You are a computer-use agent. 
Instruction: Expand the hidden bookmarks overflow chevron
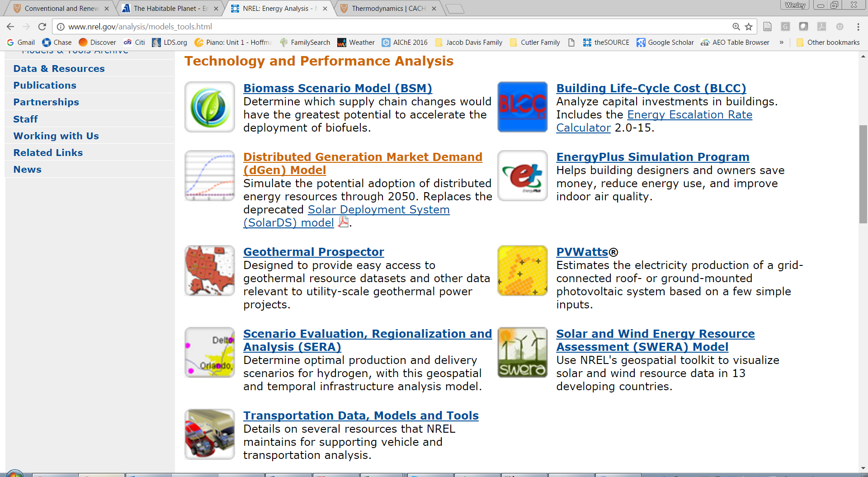[781, 43]
